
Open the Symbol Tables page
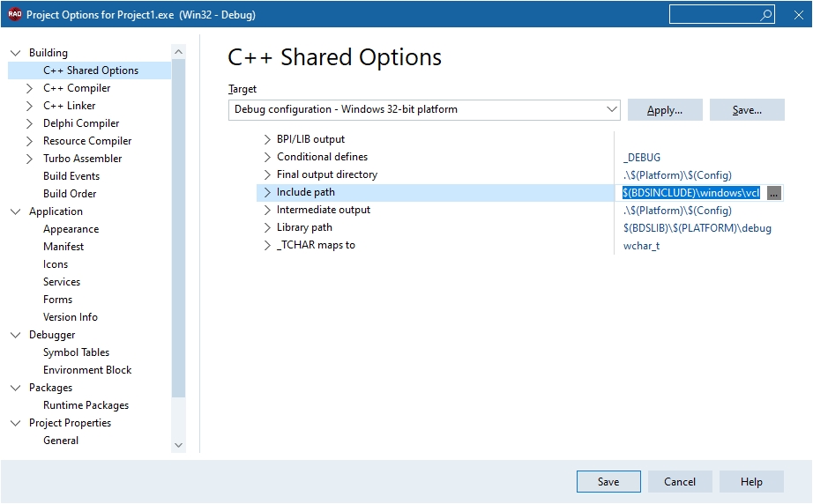[x=76, y=352]
